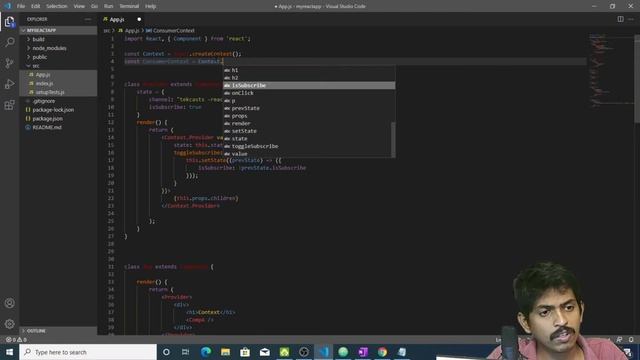This screenshot has width=640, height=360.
Task: Choose setState autocomplete suggestion
Action: 309,131
